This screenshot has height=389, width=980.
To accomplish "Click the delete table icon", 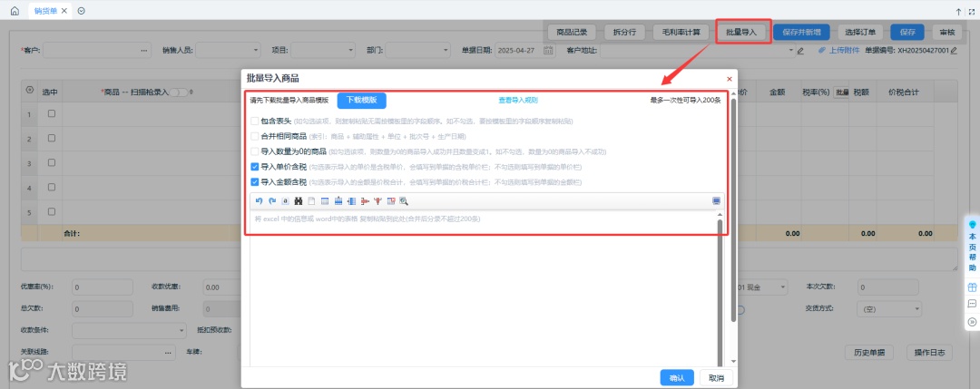I will (390, 201).
